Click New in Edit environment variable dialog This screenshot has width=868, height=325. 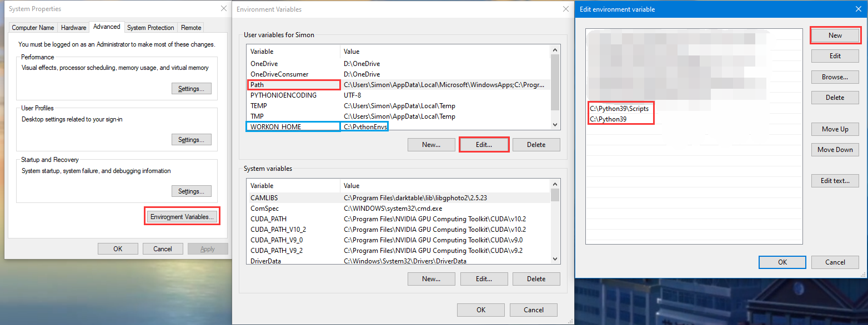pos(835,35)
